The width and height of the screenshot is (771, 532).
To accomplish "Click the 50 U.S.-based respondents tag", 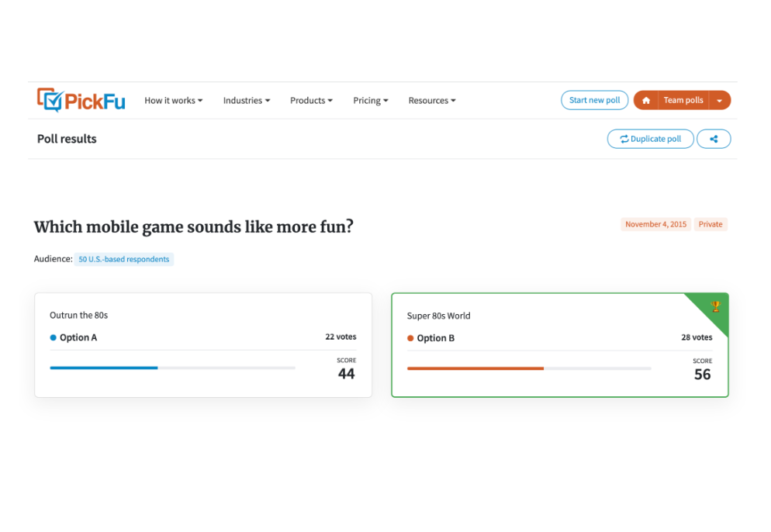I will click(124, 259).
